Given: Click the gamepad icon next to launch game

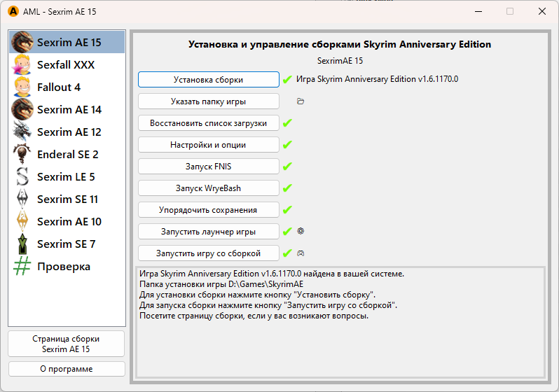Looking at the screenshot, I should coord(301,253).
